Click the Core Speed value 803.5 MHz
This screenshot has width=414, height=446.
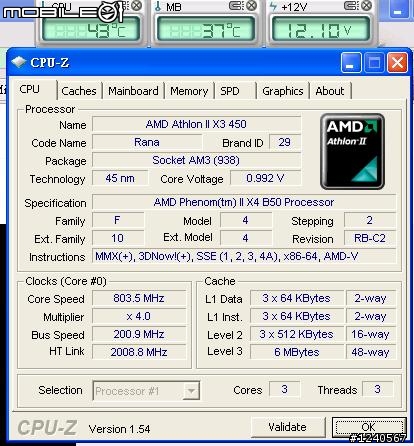coord(139,298)
